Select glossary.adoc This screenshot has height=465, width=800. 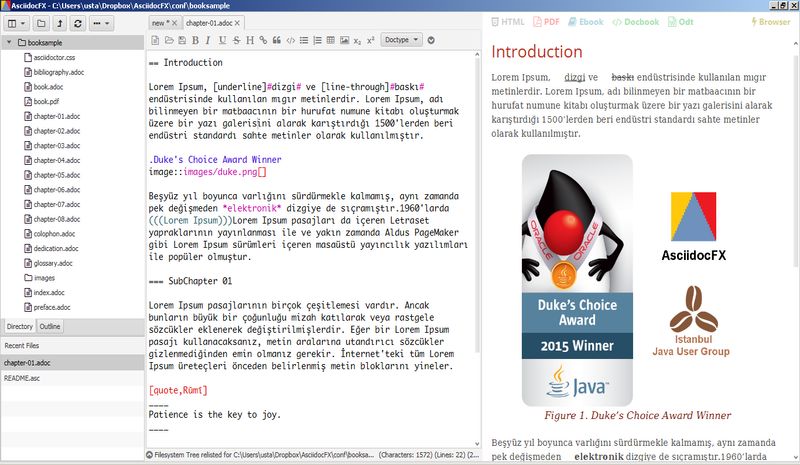(53, 263)
